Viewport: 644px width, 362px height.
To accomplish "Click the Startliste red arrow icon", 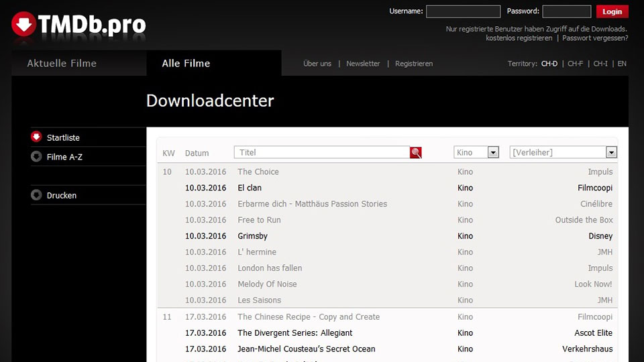I will (x=36, y=137).
